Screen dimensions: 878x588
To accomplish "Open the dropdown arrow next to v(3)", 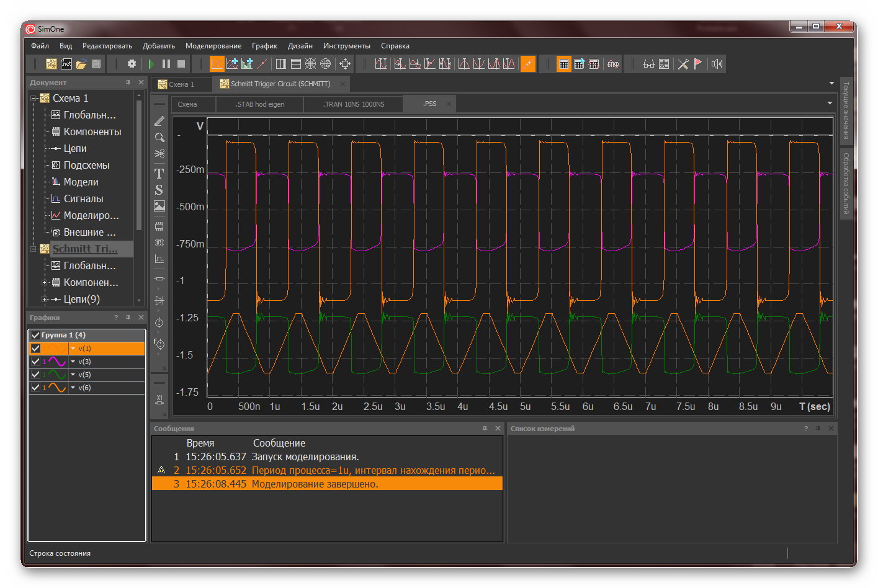I will click(x=73, y=362).
